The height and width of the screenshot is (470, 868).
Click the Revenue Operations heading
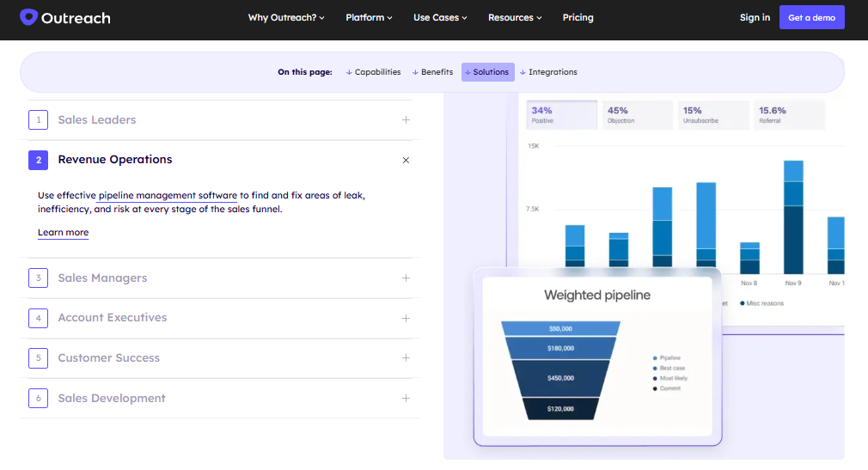pyautogui.click(x=115, y=160)
